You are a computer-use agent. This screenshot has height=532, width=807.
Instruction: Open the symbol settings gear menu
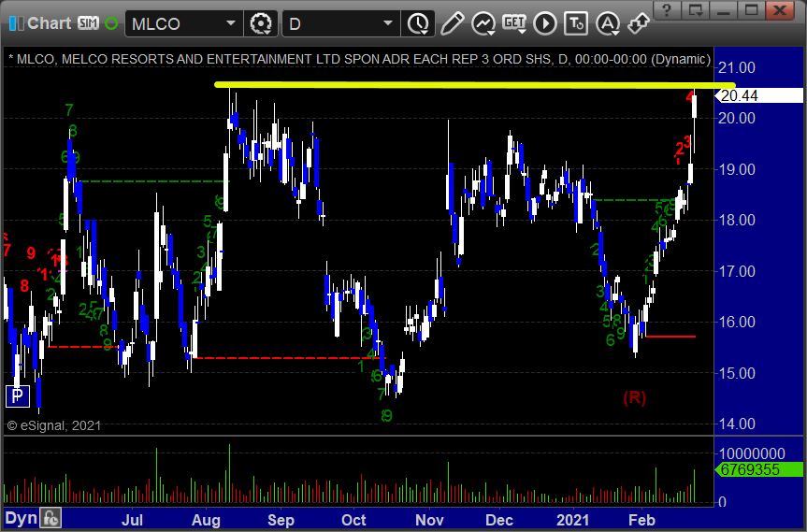pyautogui.click(x=261, y=23)
